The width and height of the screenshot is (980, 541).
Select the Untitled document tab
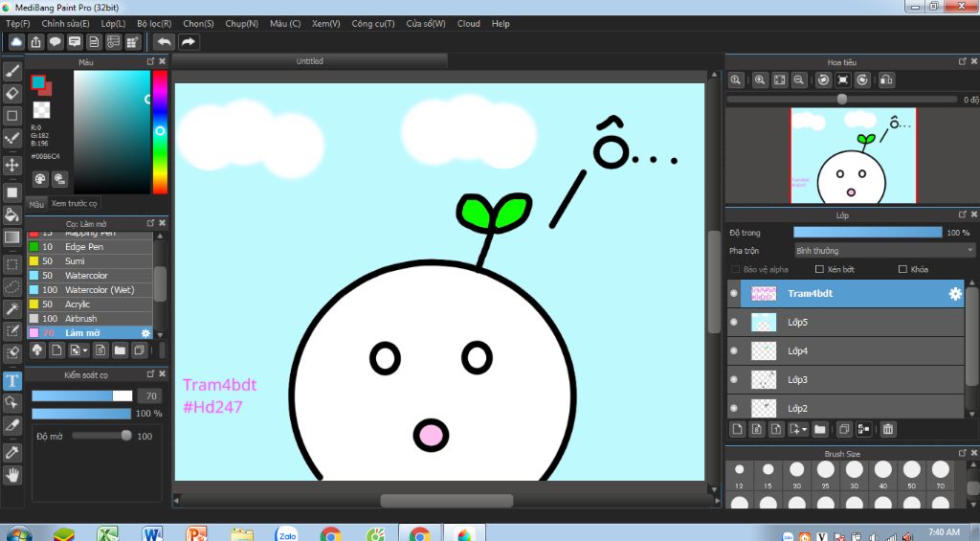pos(309,60)
